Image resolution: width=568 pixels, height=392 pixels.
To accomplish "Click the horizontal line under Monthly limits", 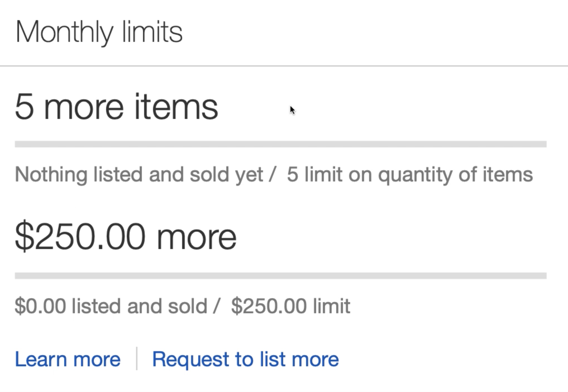I will (x=284, y=66).
